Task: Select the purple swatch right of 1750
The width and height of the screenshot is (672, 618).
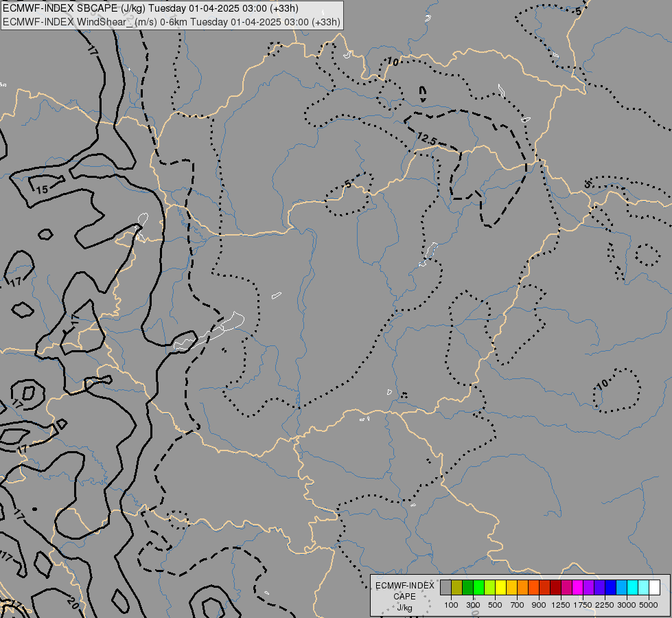Action: coord(588,587)
